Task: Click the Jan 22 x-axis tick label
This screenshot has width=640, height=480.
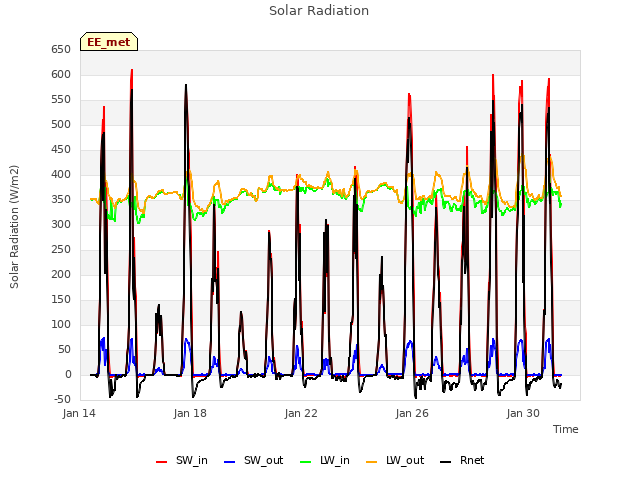Action: click(x=301, y=413)
